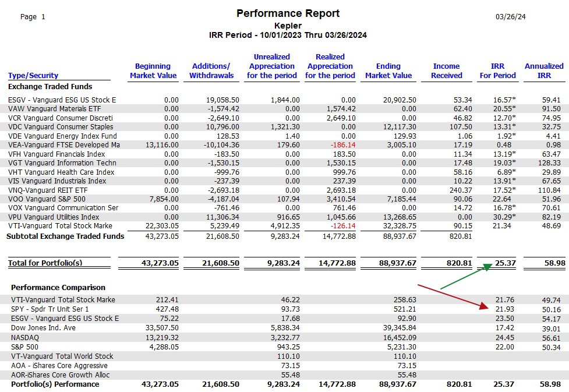Select VDC Vanguard Consumer Staples row
Image resolution: width=569 pixels, height=392 pixels.
coord(284,126)
